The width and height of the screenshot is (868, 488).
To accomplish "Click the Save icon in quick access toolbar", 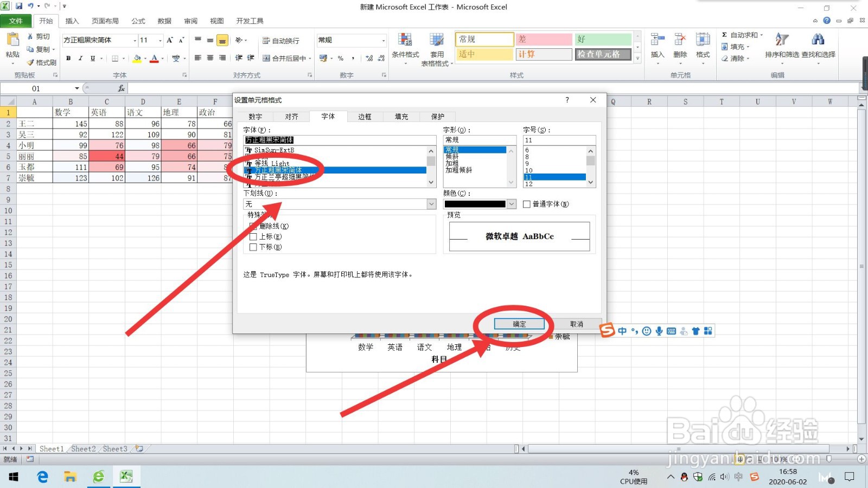I will [19, 7].
